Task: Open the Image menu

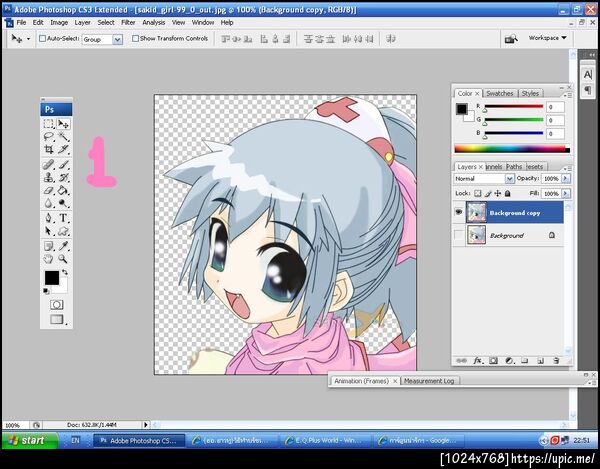Action: (x=59, y=23)
